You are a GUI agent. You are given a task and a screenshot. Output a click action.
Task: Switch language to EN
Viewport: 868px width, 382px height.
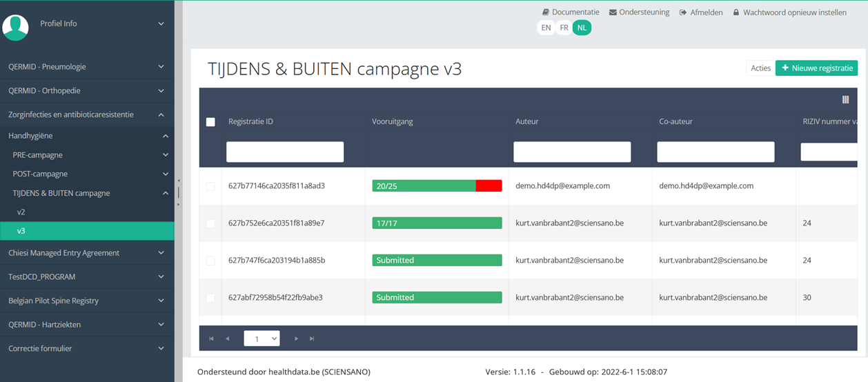coord(546,28)
